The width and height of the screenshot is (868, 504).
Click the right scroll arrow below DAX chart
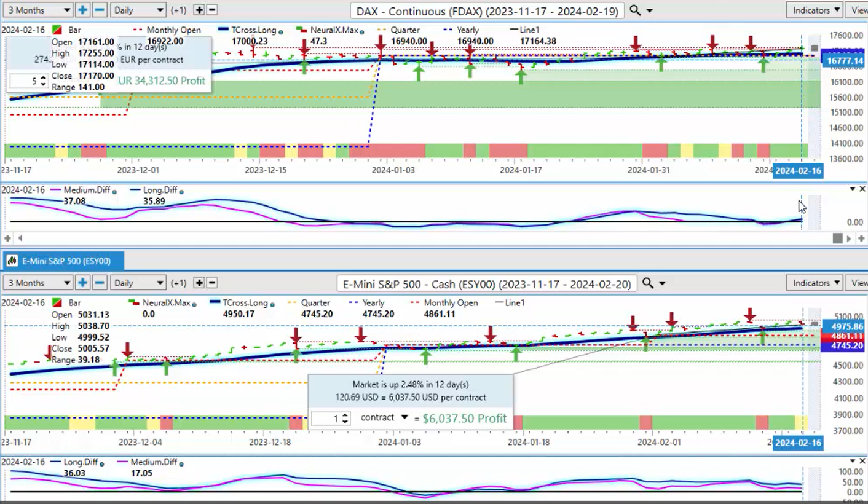pyautogui.click(x=850, y=238)
